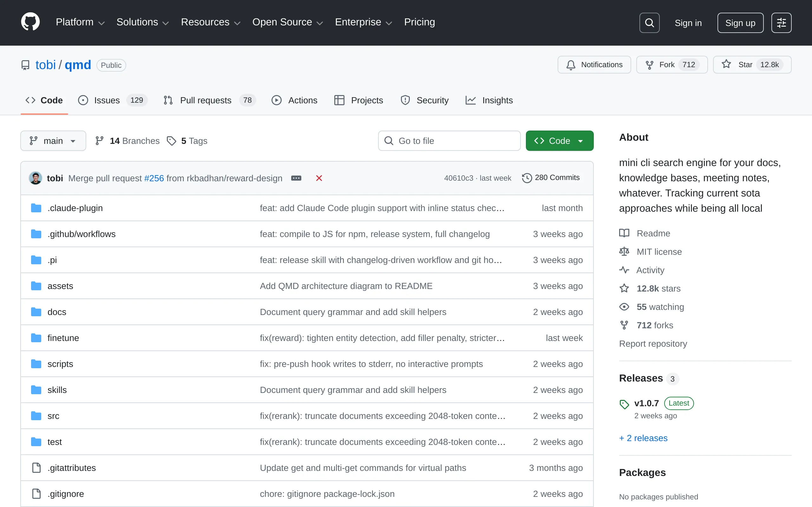Click the tag icon next to 5 Tags
812x507 pixels.
click(x=172, y=140)
